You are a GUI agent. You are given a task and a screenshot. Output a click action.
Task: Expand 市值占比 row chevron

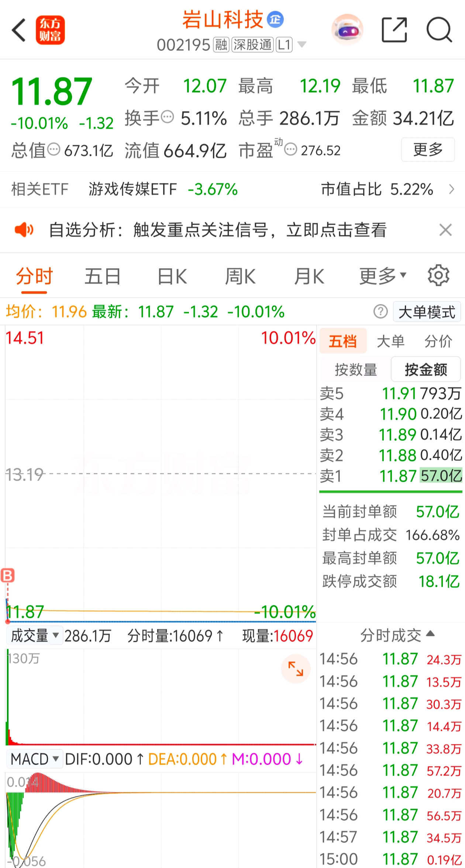pos(451,189)
